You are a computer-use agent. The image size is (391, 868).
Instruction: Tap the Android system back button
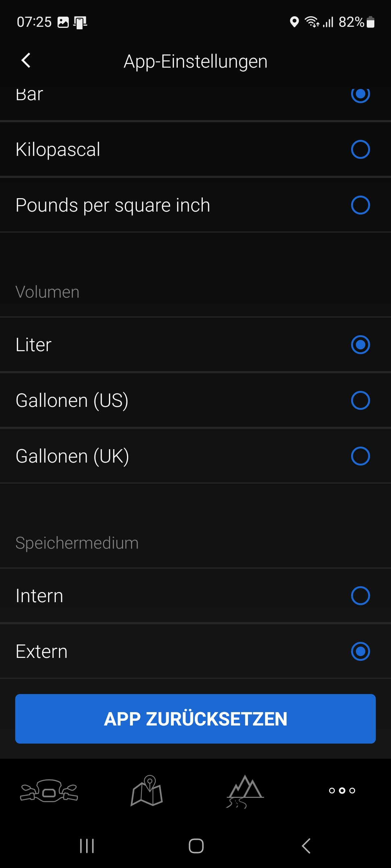pyautogui.click(x=306, y=846)
